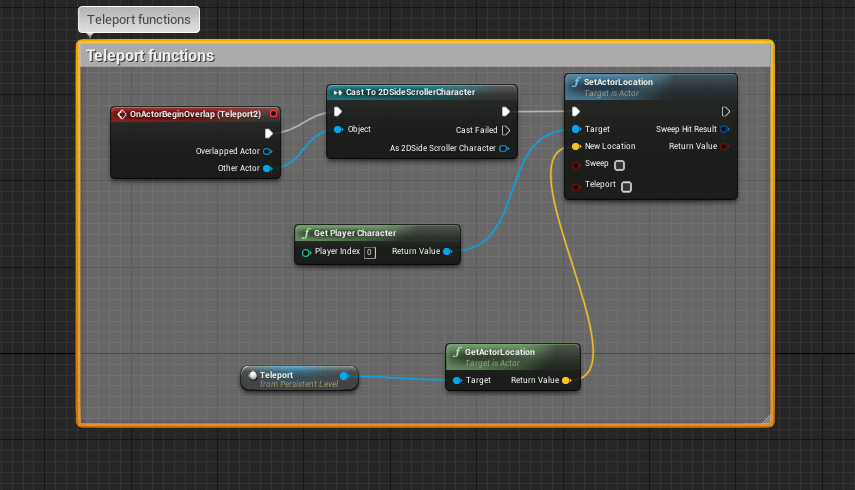Click the comment box resize handle corner

(x=766, y=418)
